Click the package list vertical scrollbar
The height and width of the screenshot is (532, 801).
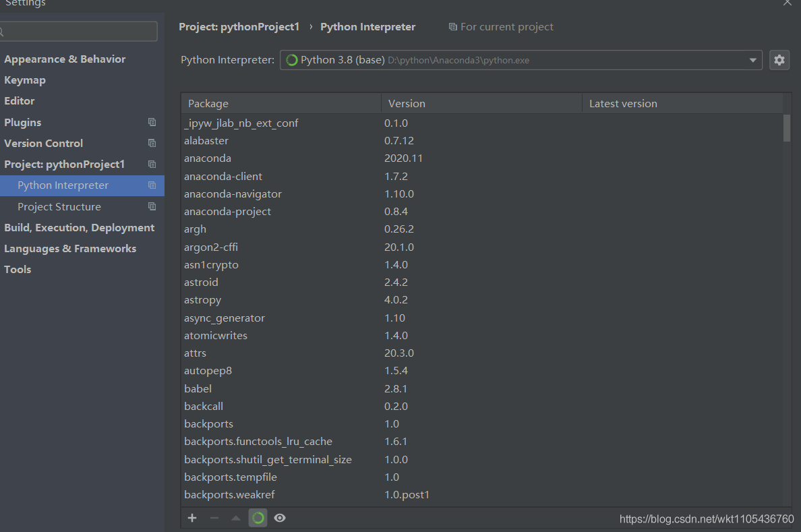[x=787, y=128]
